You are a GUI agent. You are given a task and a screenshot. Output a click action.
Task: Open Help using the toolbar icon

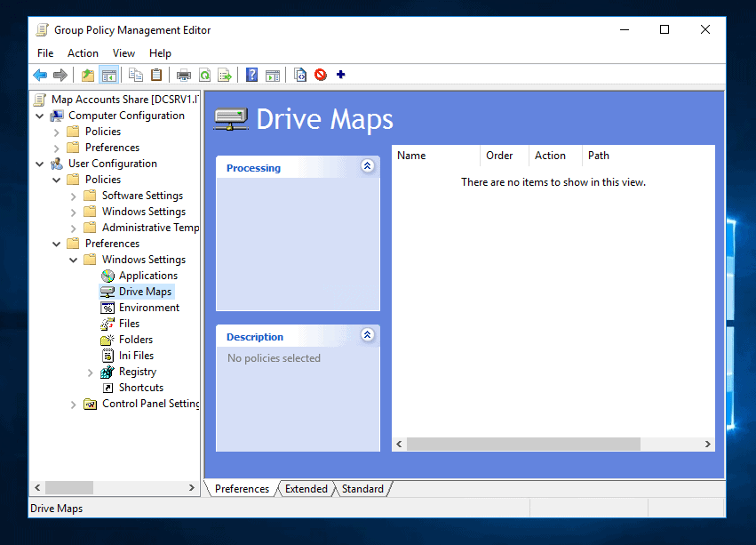click(x=251, y=75)
